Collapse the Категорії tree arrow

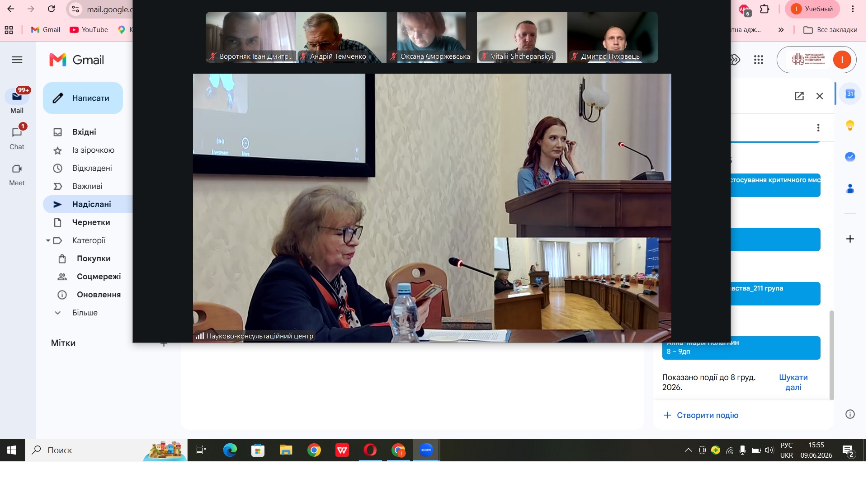(48, 241)
